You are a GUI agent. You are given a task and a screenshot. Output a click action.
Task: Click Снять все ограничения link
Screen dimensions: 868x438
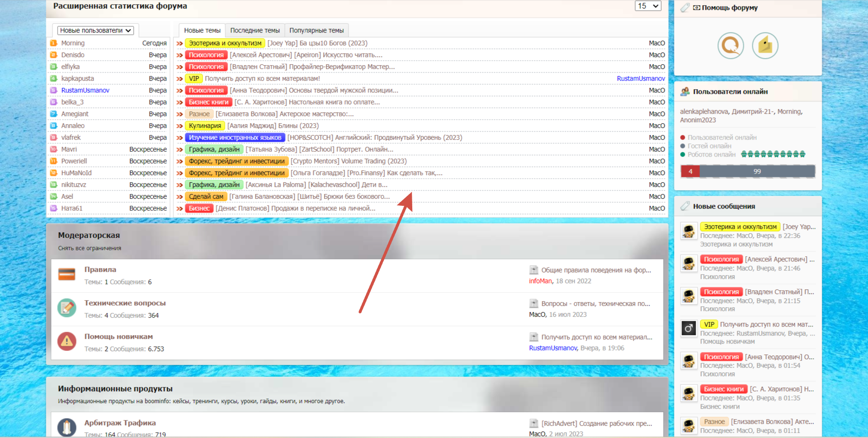(89, 248)
